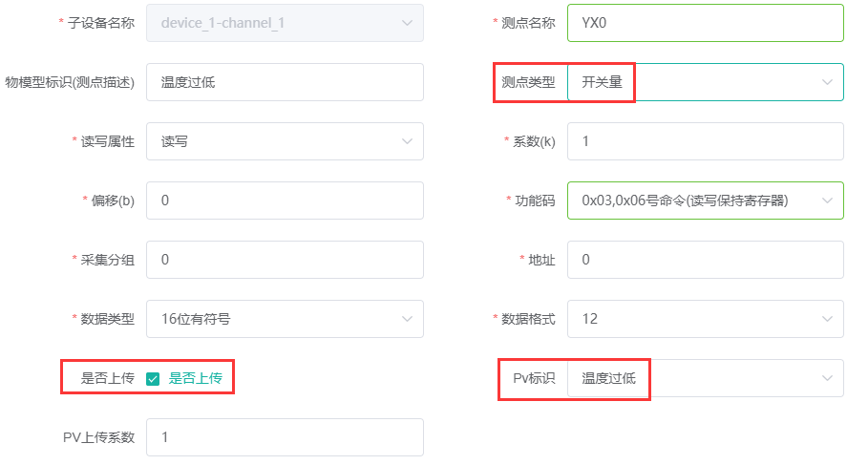This screenshot has height=465, width=868.
Task: Click the 物模型标识 field containing 温度过低
Action: tap(285, 82)
